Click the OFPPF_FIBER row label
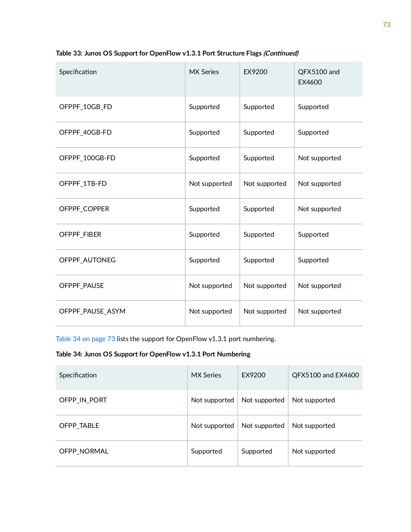 click(80, 234)
